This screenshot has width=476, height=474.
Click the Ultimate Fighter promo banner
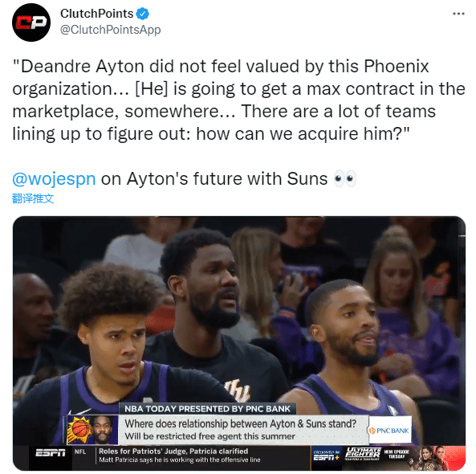(x=405, y=458)
